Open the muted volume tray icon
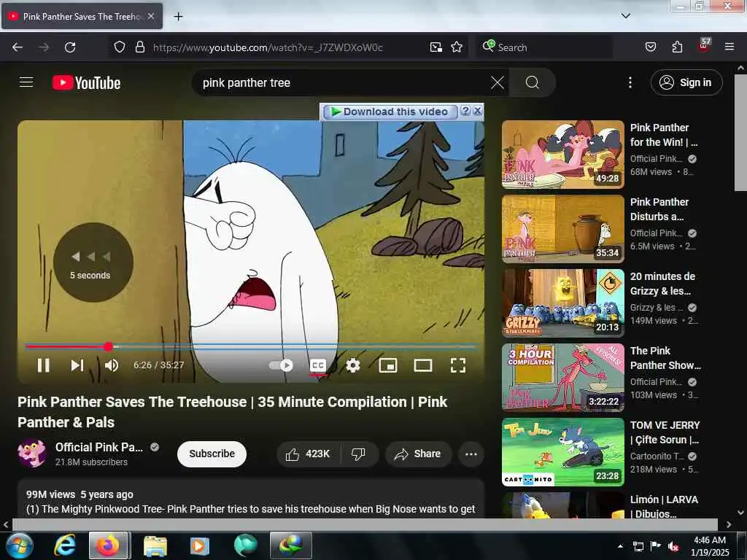The height and width of the screenshot is (560, 747). [673, 546]
